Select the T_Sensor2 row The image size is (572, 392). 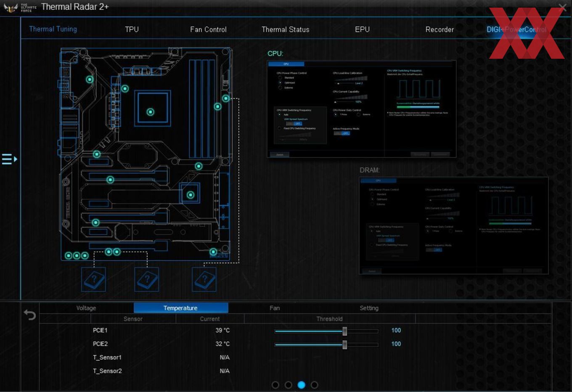pyautogui.click(x=294, y=371)
